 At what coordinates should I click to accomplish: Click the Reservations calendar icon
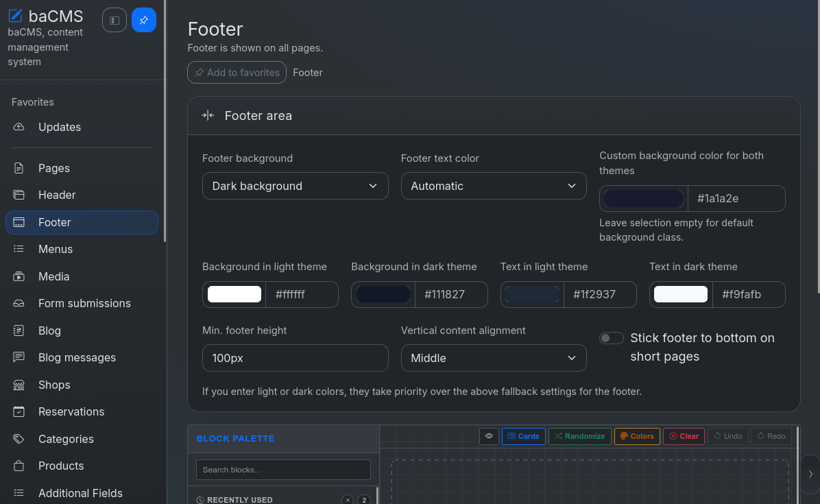[19, 412]
